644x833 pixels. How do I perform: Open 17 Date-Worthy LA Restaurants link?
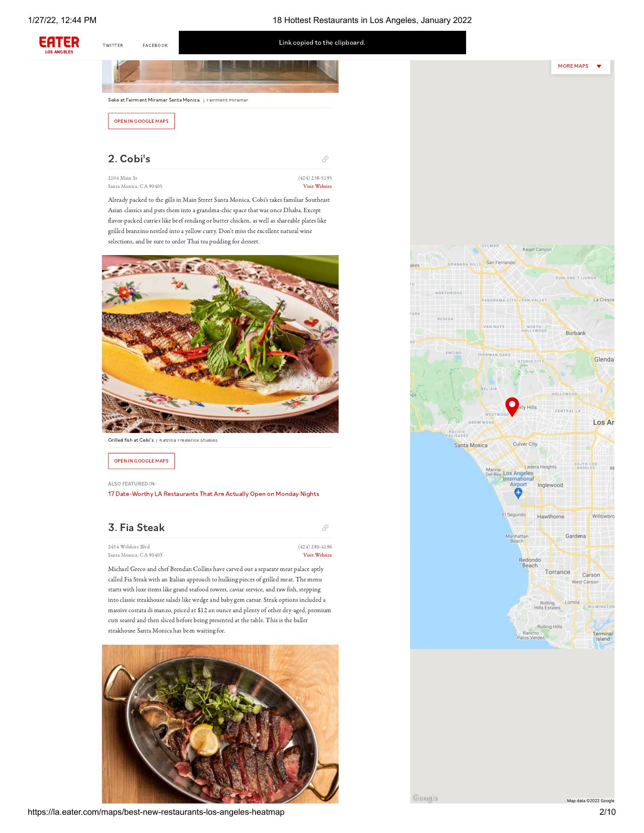[214, 494]
